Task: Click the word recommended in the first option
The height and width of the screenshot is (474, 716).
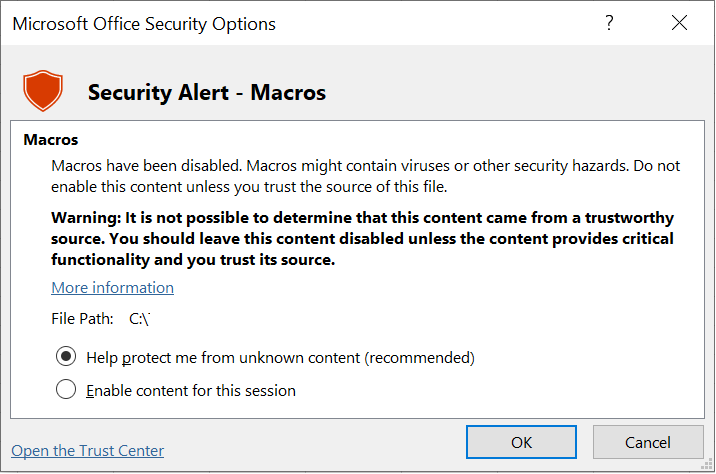Action: click(x=420, y=358)
